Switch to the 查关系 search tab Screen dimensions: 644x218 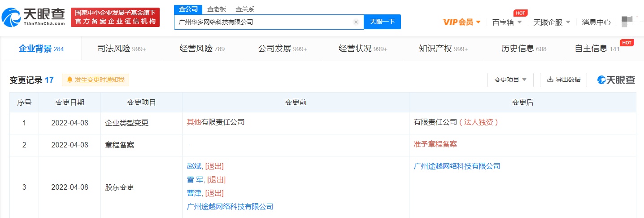coord(245,9)
